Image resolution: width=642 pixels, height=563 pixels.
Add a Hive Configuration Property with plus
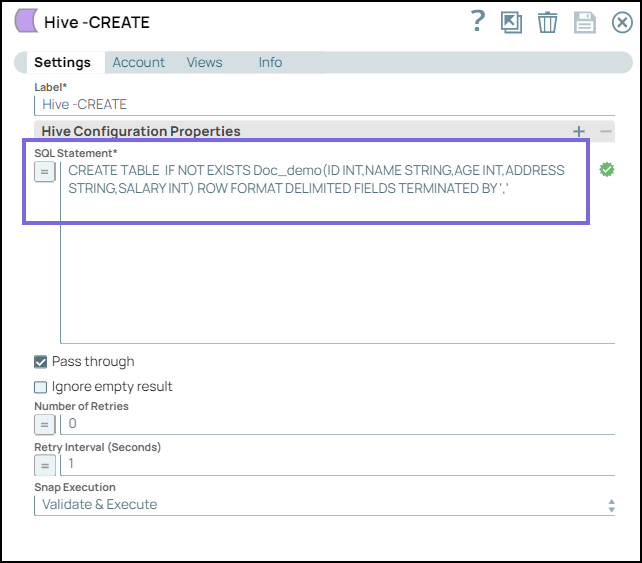point(579,131)
